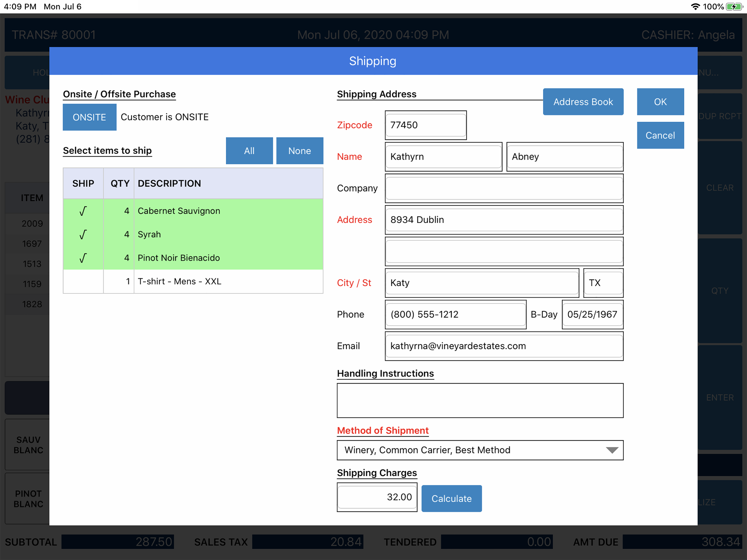Uncheck ship mark for Cabernet Sauvignon
Image resolution: width=747 pixels, height=560 pixels.
(x=83, y=211)
